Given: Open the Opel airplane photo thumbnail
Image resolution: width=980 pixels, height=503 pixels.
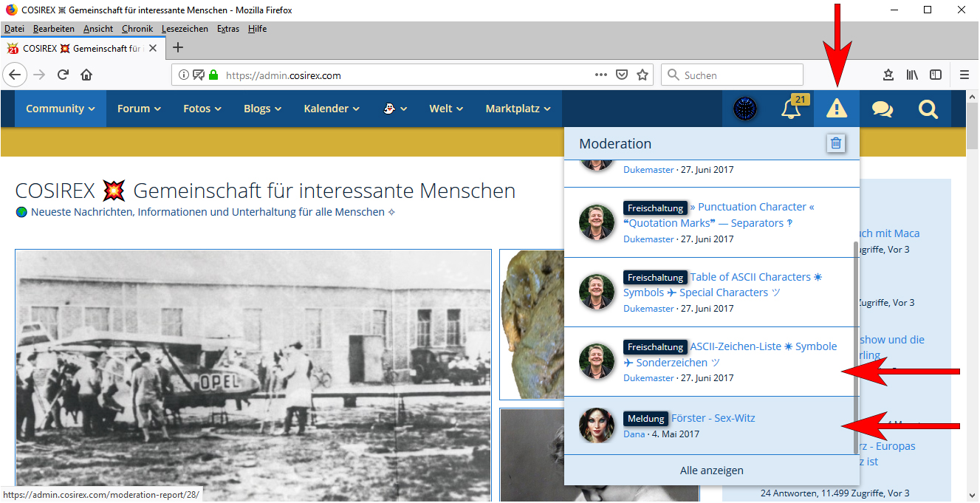Looking at the screenshot, I should (253, 375).
